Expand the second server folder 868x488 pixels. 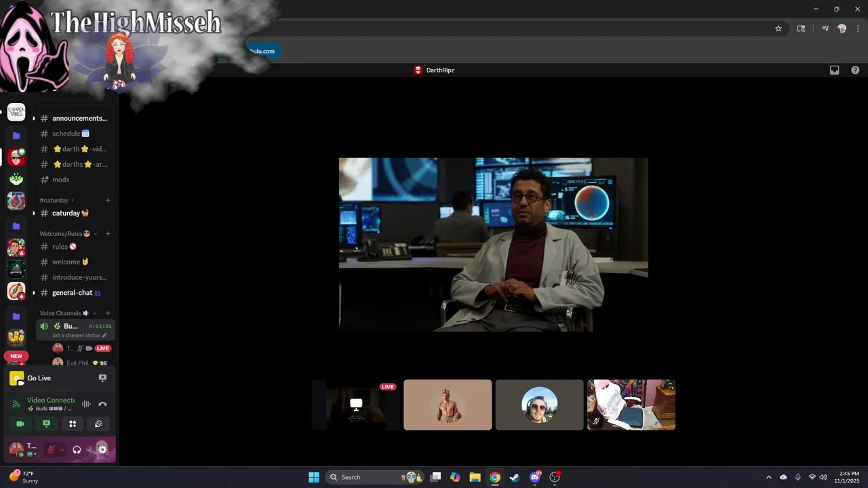(x=16, y=226)
